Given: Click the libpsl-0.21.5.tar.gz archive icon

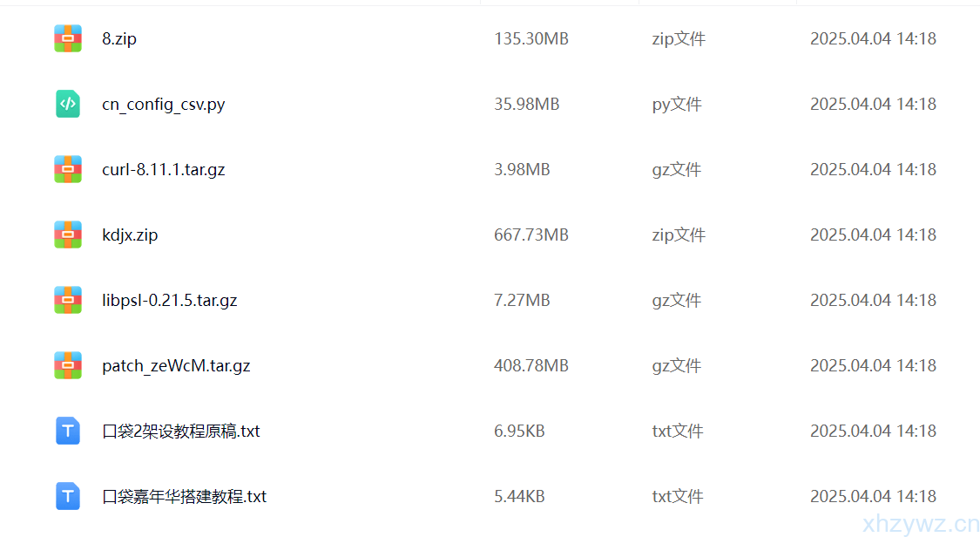Looking at the screenshot, I should point(68,300).
